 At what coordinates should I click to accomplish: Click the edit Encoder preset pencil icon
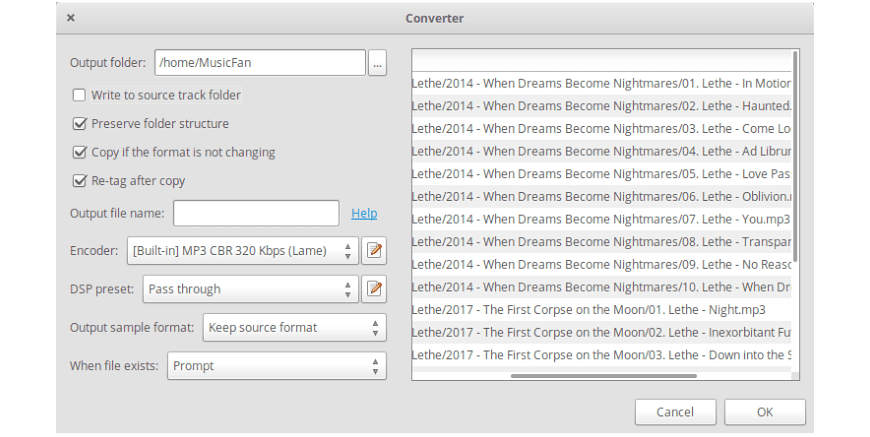[x=374, y=251]
